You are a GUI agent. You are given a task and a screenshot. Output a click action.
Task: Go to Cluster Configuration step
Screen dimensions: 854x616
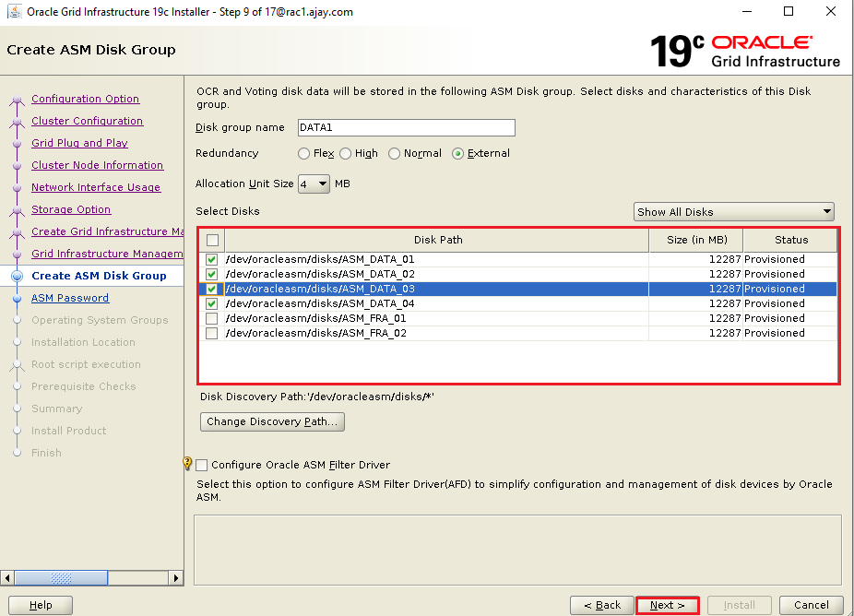pyautogui.click(x=87, y=121)
